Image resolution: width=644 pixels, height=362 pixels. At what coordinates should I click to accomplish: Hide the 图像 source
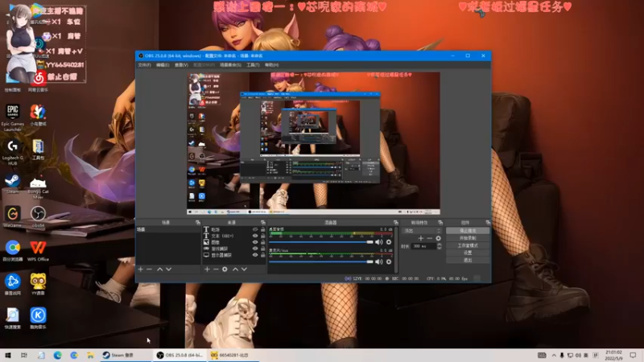pos(255,243)
